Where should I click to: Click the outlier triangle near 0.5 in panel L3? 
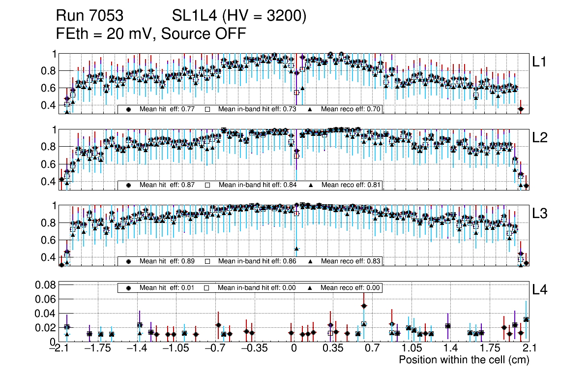(x=296, y=249)
